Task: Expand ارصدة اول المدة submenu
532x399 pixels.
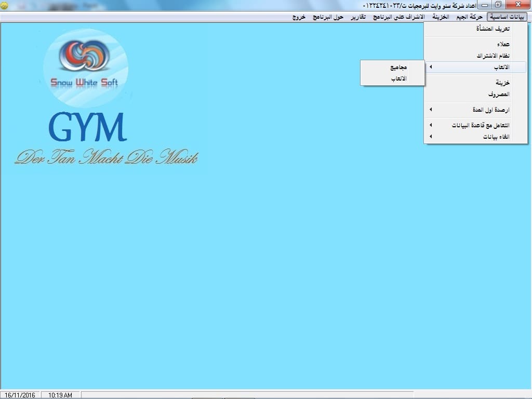Action: [x=476, y=110]
